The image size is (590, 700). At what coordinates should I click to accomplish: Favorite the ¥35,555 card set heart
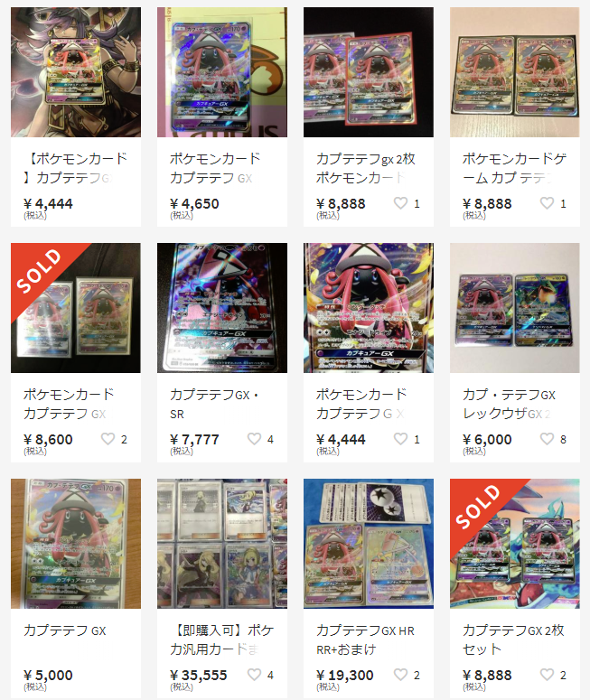point(254,675)
